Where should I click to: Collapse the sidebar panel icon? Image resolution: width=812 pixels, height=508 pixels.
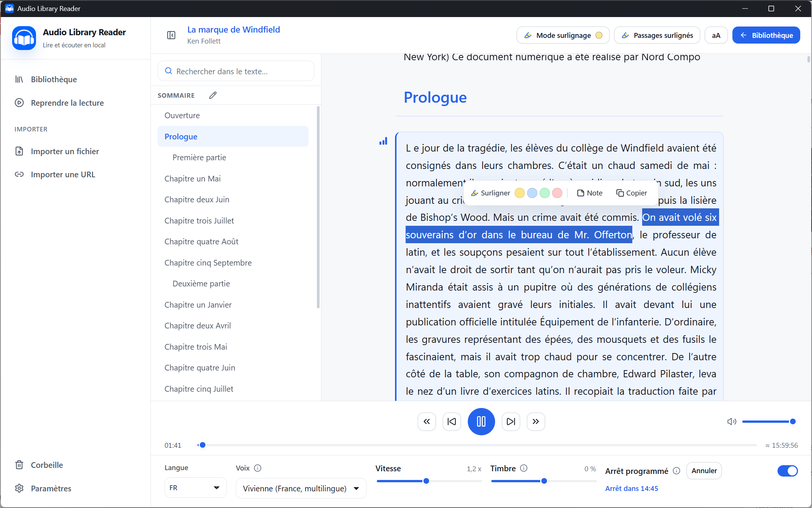tap(171, 35)
